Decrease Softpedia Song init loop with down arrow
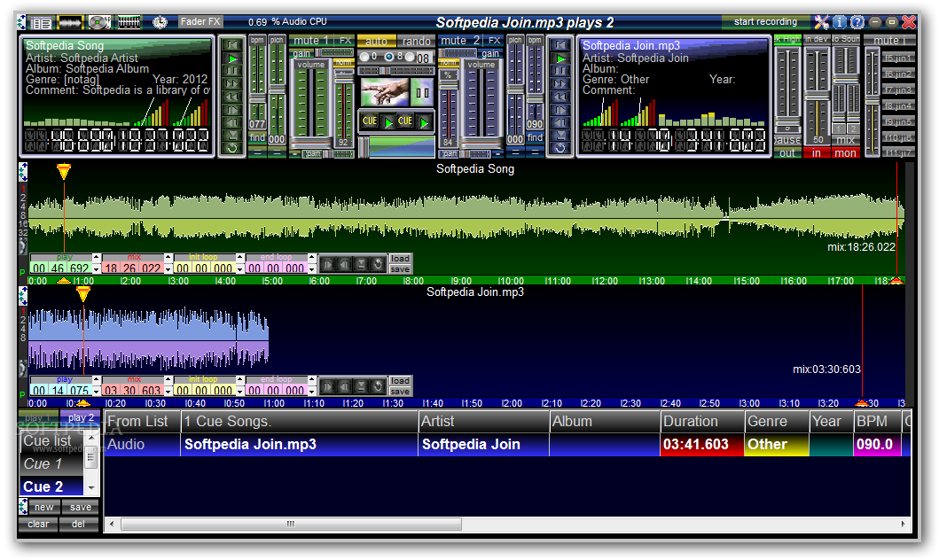The height and width of the screenshot is (560, 939). (x=240, y=269)
